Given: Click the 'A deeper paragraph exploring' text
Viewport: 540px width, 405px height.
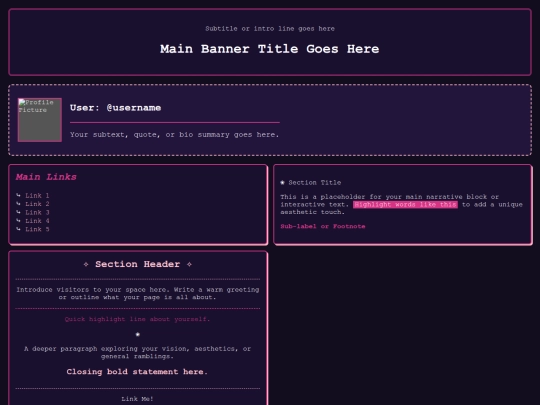Looking at the screenshot, I should (x=137, y=352).
